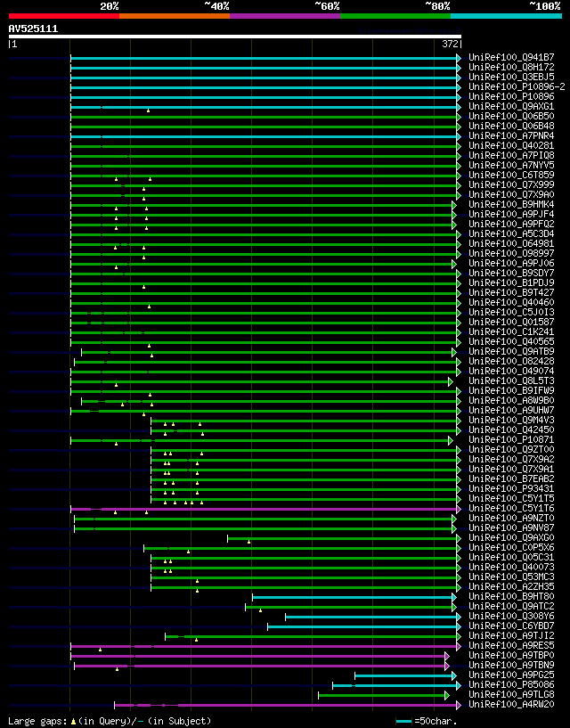Screen dimensions: 570x728
Task: Select UniRef100_Q9ATB9 hit name
Action: tap(511, 351)
